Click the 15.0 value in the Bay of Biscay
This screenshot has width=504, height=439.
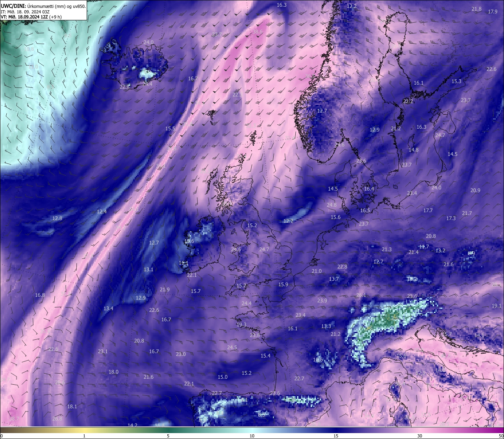222,377
